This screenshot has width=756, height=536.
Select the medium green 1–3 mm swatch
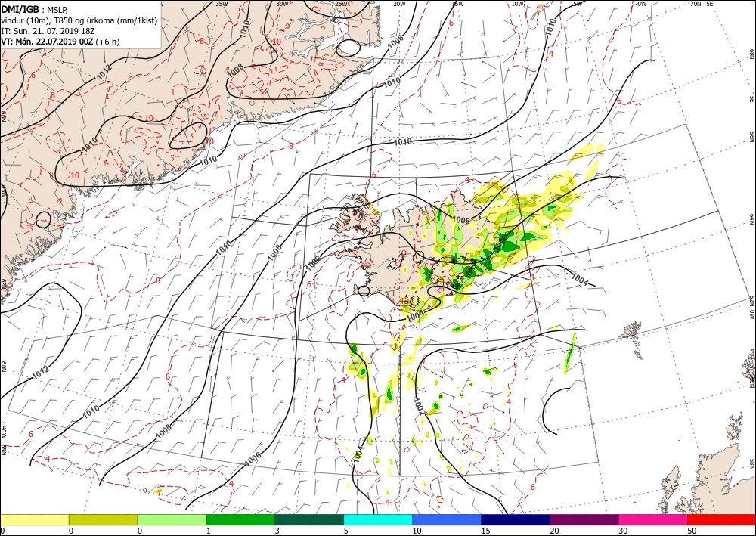[x=240, y=520]
